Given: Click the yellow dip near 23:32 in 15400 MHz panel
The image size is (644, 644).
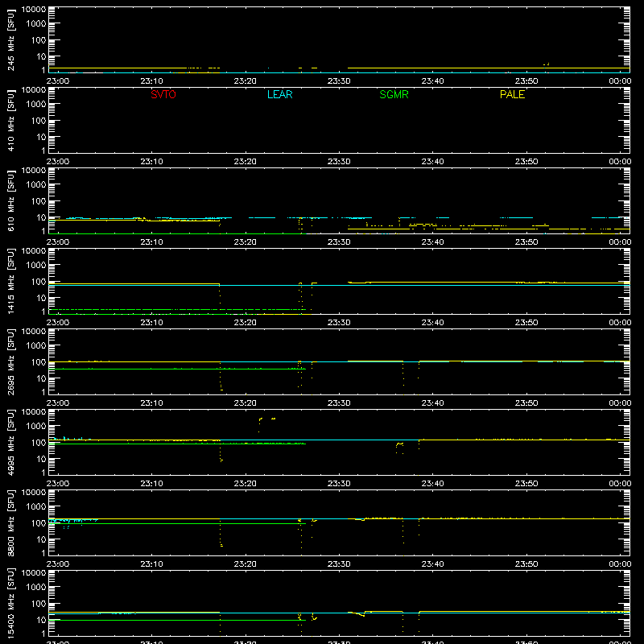Looking at the screenshot, I should (357, 614).
